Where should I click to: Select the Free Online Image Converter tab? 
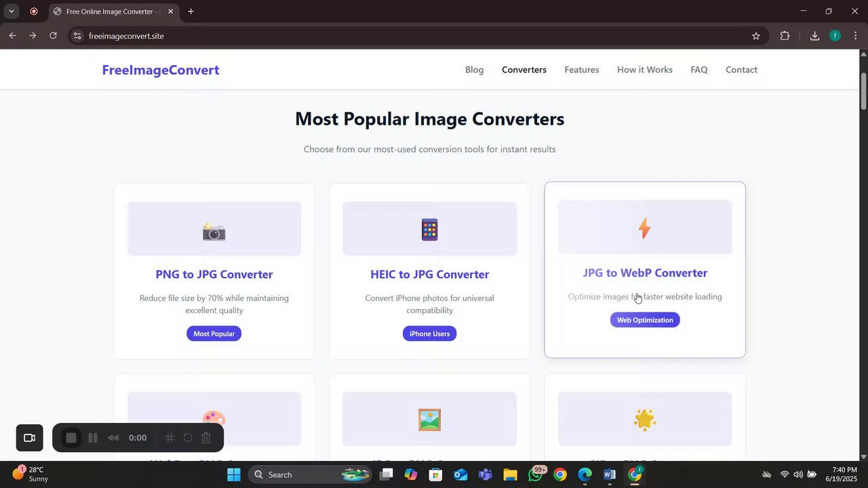pos(113,12)
